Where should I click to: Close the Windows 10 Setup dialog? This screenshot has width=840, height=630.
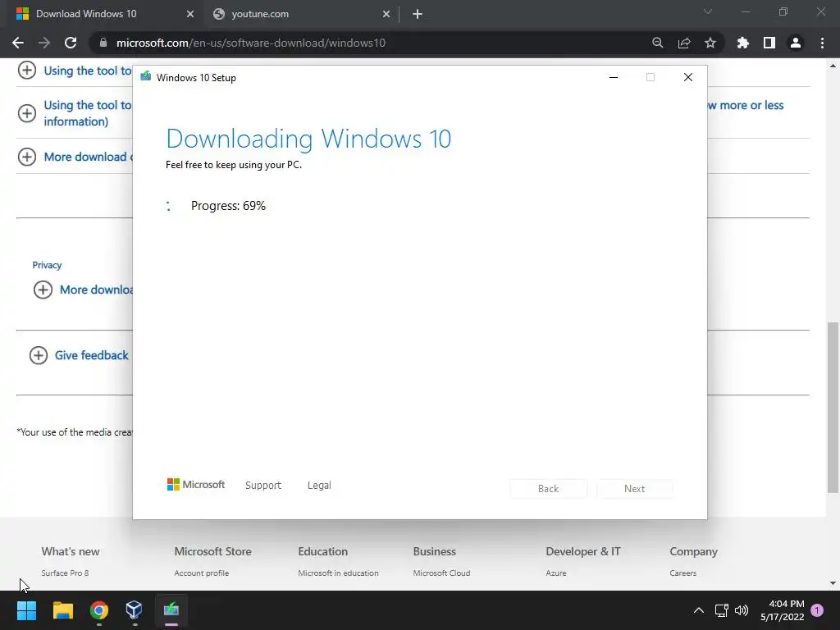point(688,78)
